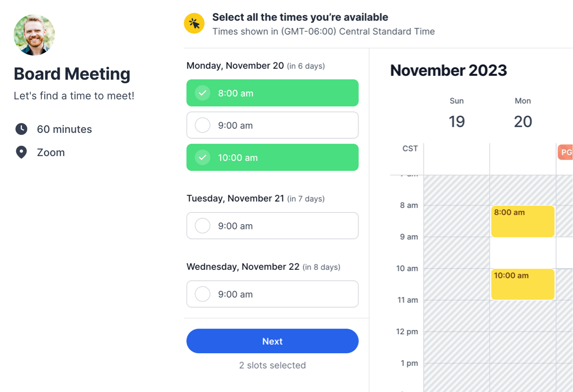Screen dimensions: 573x392
Task: Click the yellow cursor icon near the header
Action: tap(194, 23)
